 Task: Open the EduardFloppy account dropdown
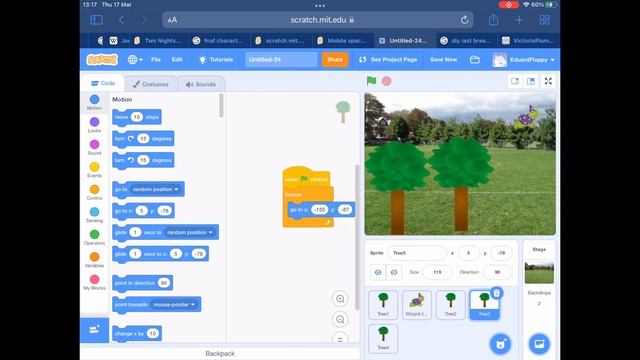coord(524,60)
